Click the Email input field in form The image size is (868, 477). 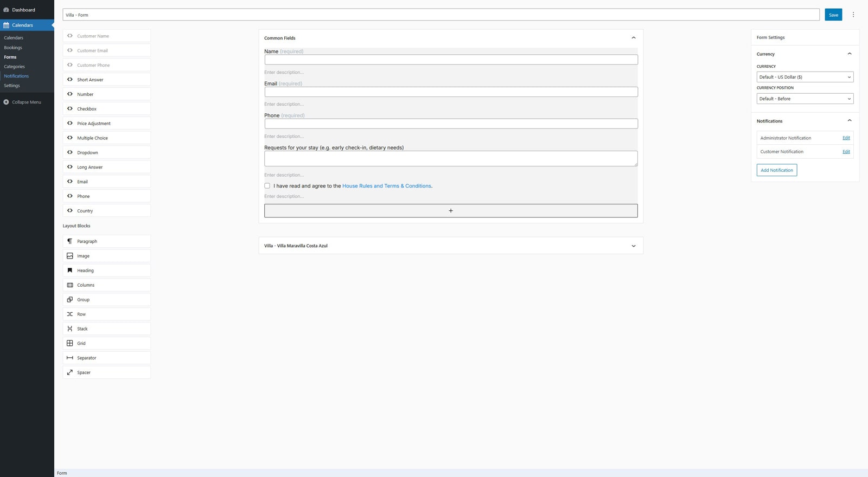[451, 92]
